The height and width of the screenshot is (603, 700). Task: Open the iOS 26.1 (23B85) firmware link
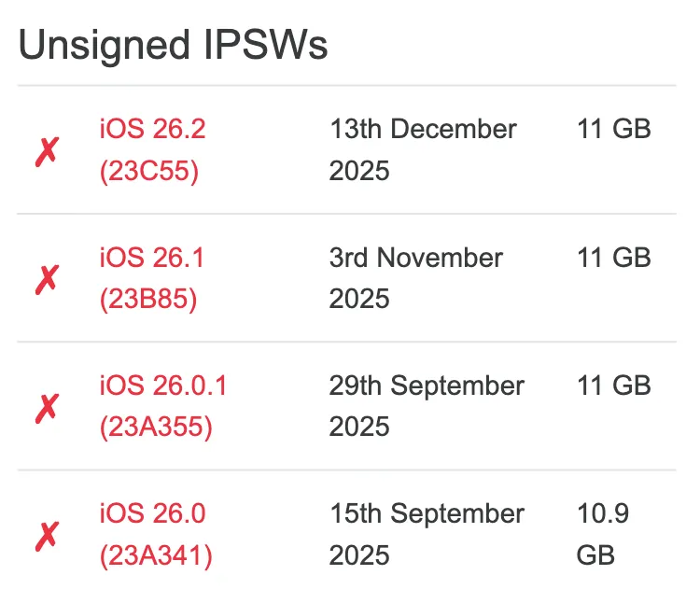(151, 258)
